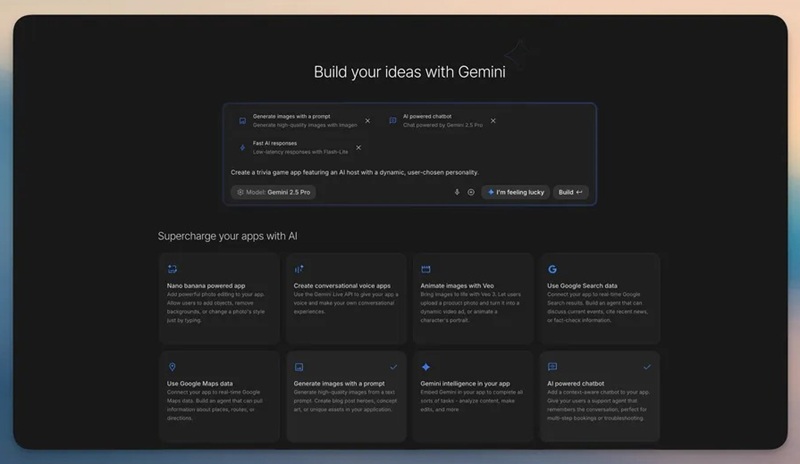Click the Gemini intelligence sparkle icon
800x464 pixels.
coord(425,367)
